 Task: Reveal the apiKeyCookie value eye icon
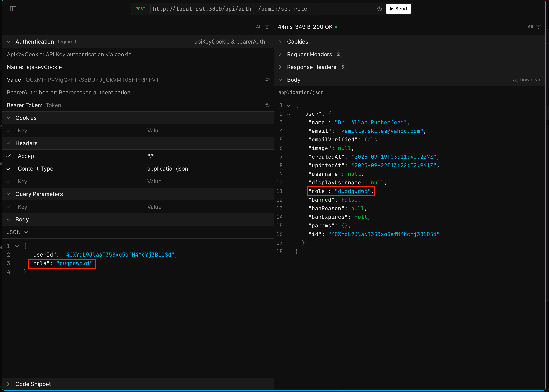pos(267,80)
